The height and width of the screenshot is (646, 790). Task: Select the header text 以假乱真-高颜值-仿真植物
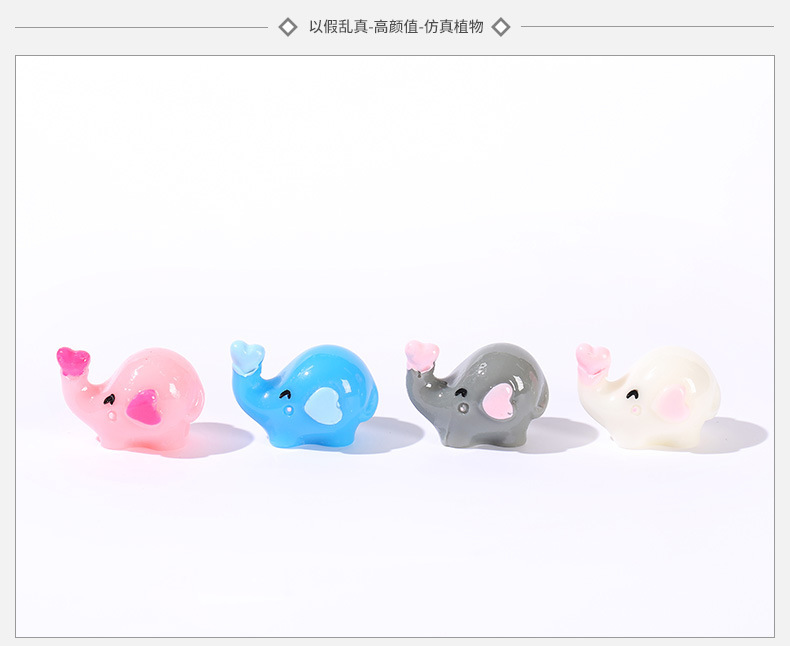[396, 26]
